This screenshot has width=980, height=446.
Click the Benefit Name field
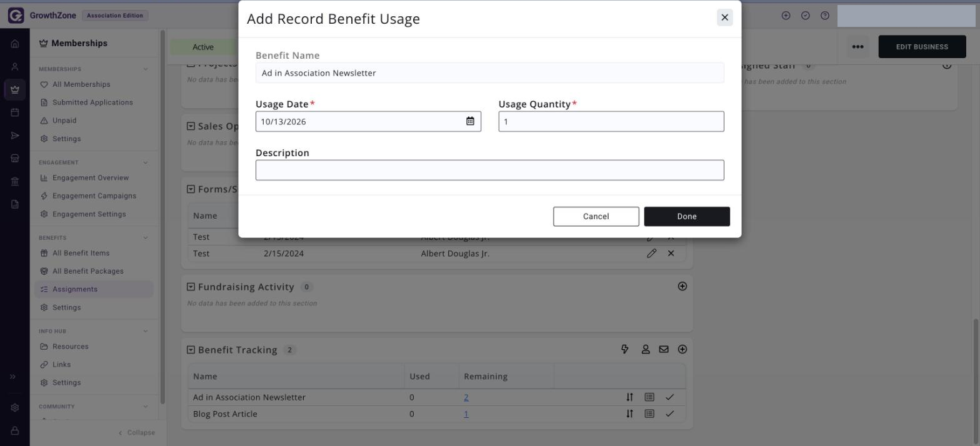click(x=490, y=72)
